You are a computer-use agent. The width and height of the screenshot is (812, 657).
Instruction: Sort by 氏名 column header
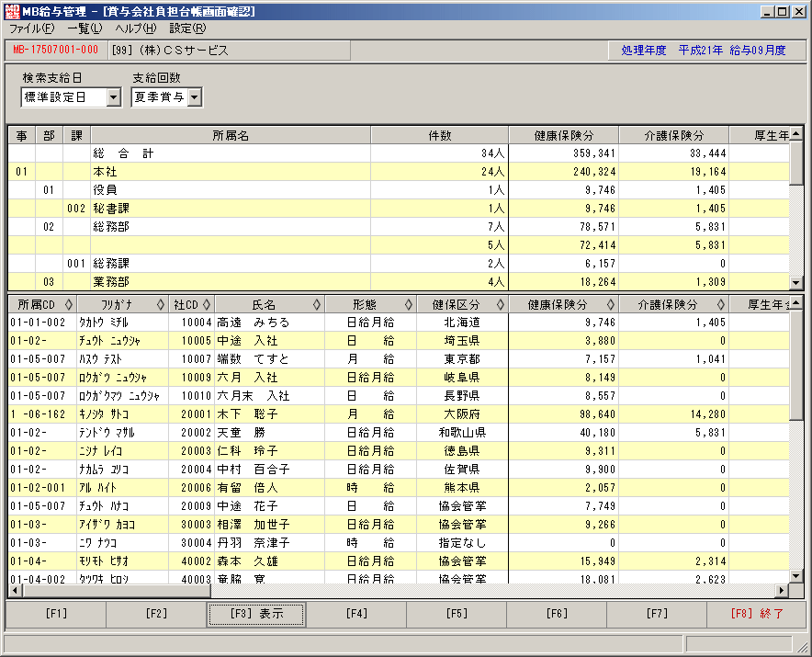pyautogui.click(x=270, y=305)
